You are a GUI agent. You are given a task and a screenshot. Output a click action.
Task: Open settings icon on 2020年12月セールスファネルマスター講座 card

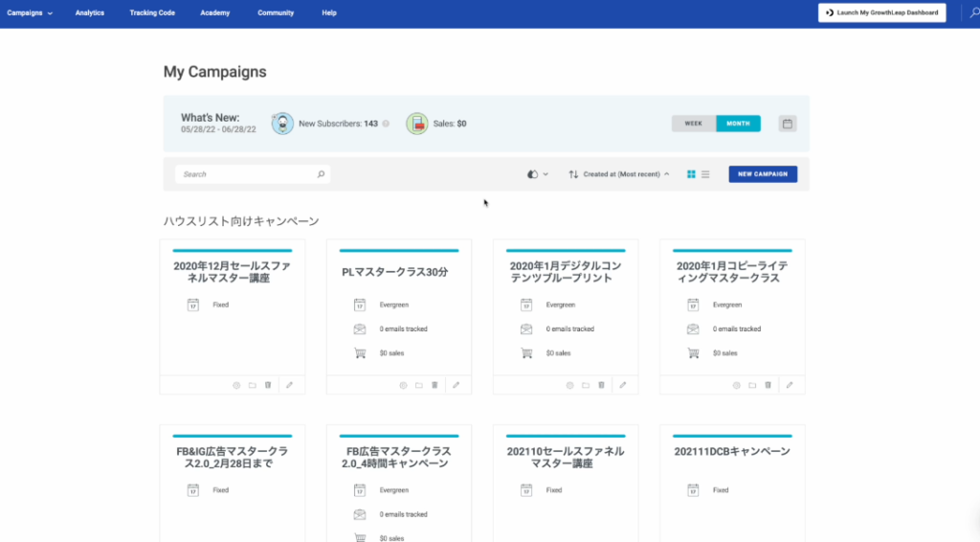(236, 385)
